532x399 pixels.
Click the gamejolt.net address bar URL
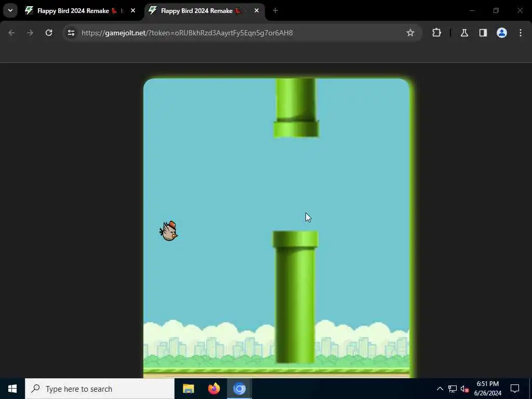pos(187,33)
